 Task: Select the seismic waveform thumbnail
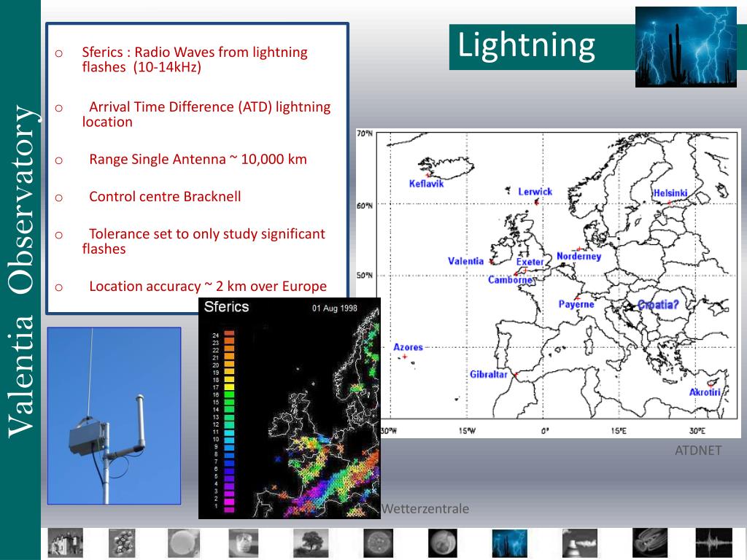pos(713,542)
